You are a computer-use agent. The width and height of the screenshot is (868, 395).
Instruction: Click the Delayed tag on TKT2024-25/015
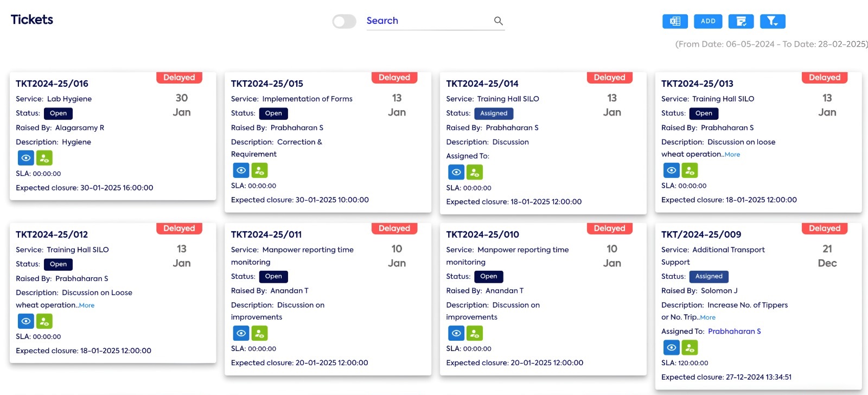tap(394, 78)
